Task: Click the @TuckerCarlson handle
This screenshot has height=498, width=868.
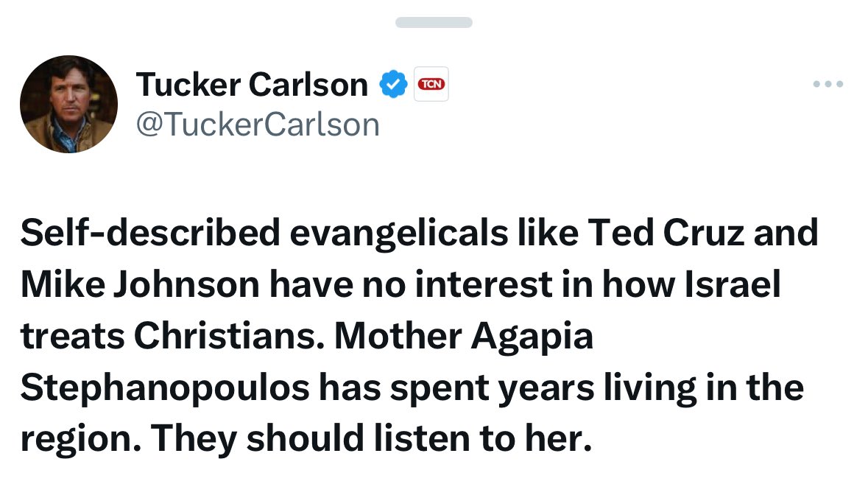Action: point(258,123)
